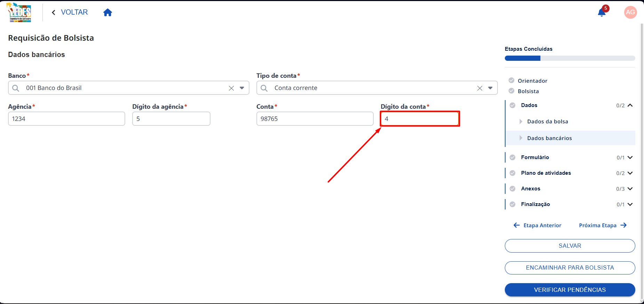Clear the Banco field selection

[x=231, y=88]
